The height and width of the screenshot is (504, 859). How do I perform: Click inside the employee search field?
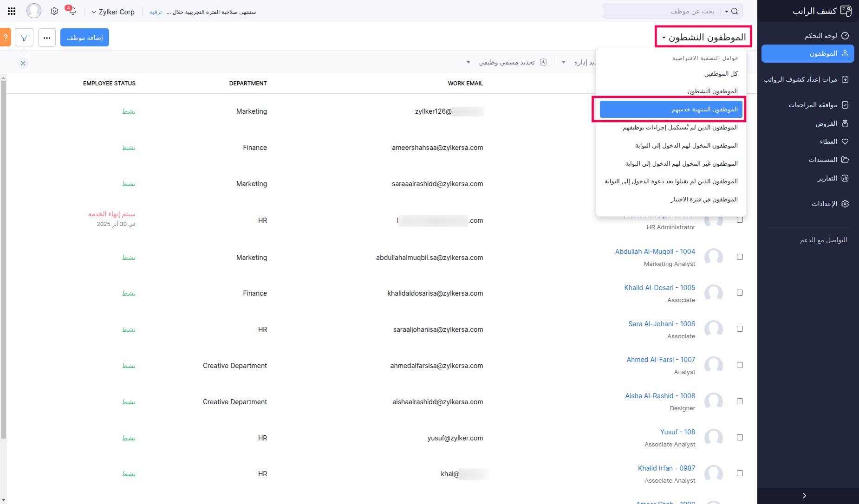673,11
